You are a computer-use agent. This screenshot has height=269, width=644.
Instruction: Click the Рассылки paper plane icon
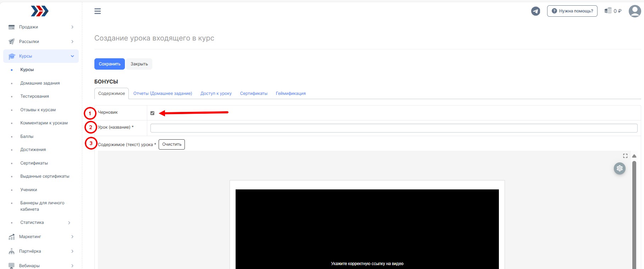(x=12, y=42)
